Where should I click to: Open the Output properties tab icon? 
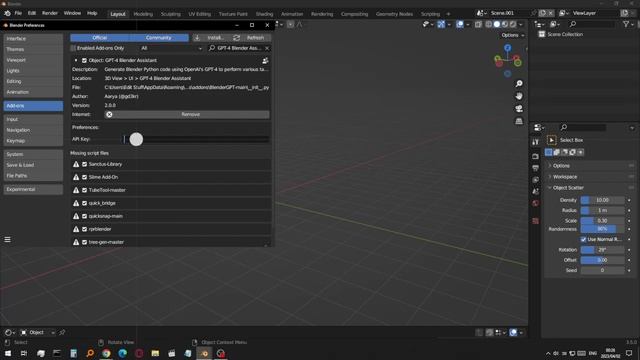pos(536,168)
